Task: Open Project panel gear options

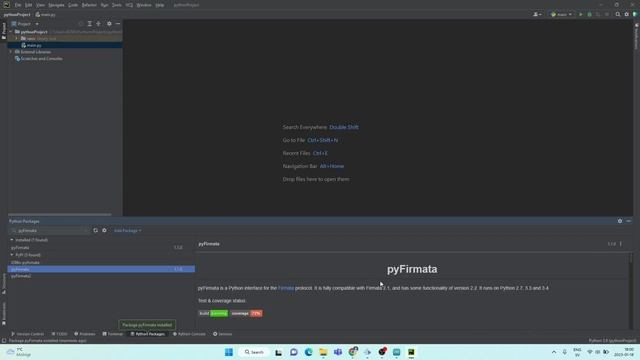Action: coord(109,24)
